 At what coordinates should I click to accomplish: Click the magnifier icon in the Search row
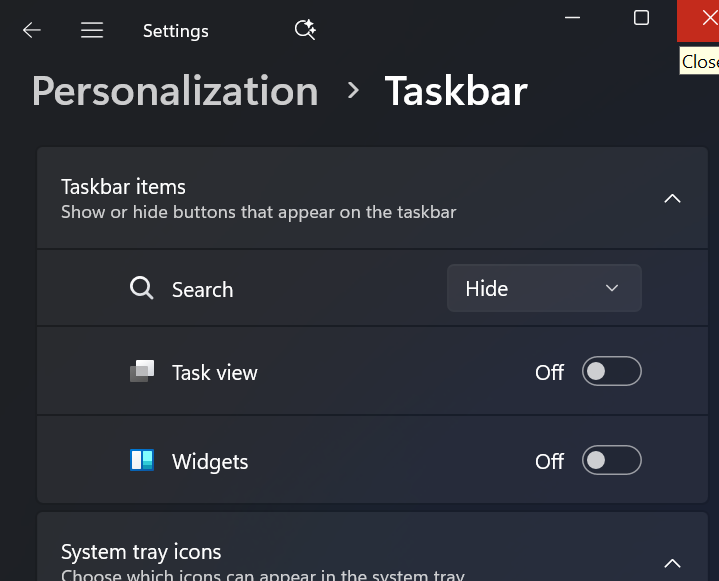[x=142, y=289]
